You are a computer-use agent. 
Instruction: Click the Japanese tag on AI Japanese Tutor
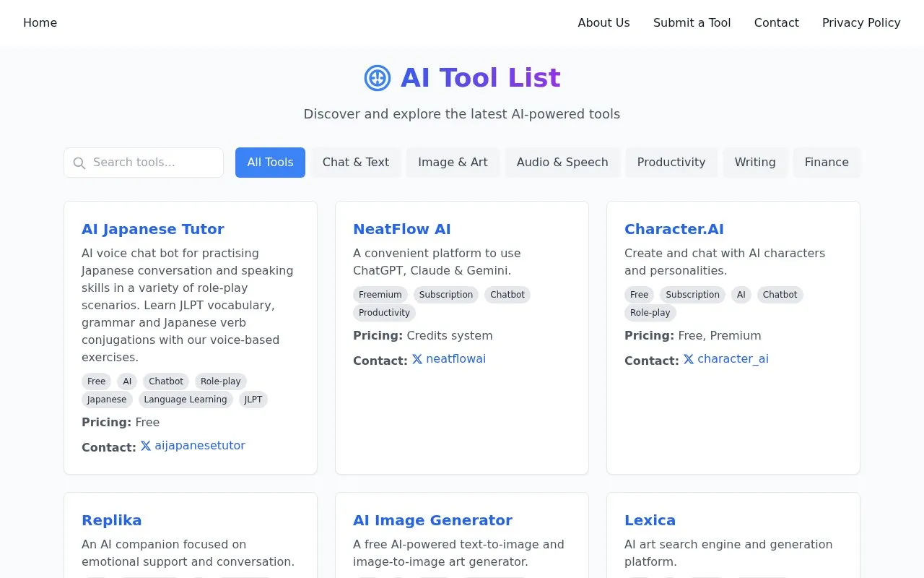(107, 400)
